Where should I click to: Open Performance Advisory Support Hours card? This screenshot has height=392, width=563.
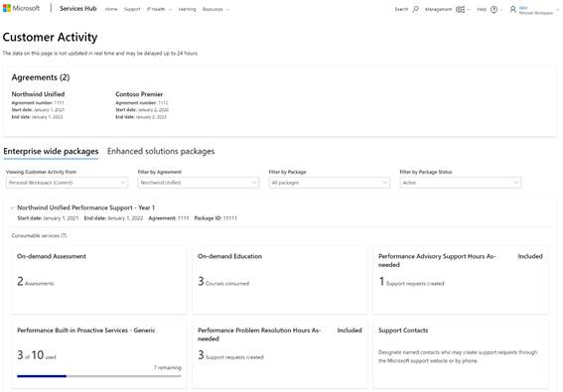tap(461, 280)
